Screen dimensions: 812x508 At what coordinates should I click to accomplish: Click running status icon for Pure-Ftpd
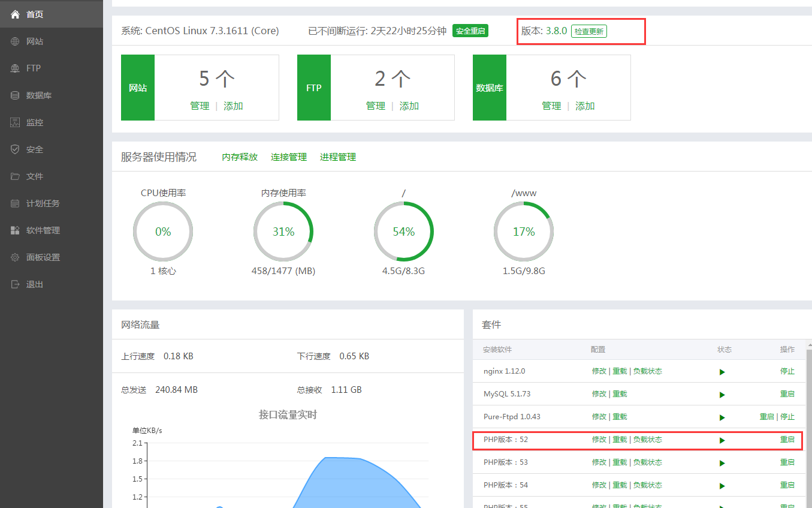(x=722, y=417)
